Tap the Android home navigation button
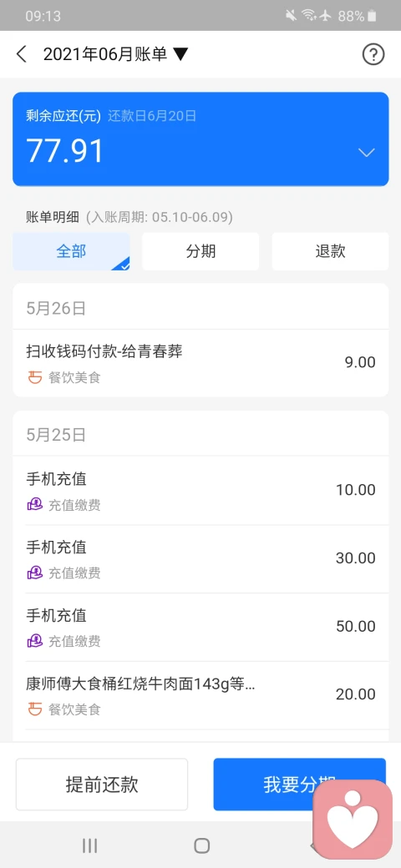The width and height of the screenshot is (401, 868). click(201, 845)
